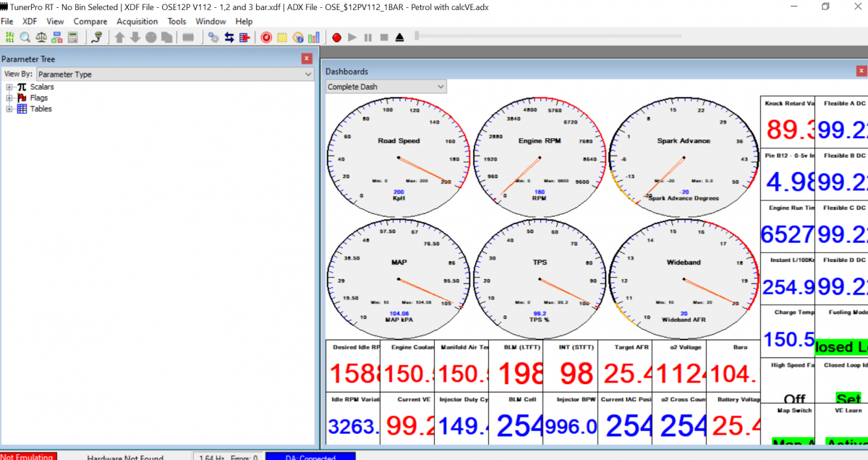The height and width of the screenshot is (460, 868).
Task: Close the Parameter Tree panel
Action: click(x=307, y=59)
